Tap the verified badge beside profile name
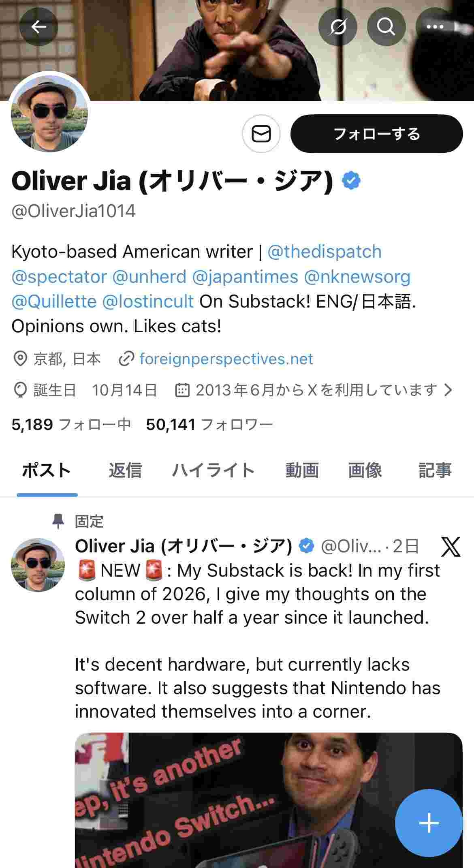 tap(351, 181)
